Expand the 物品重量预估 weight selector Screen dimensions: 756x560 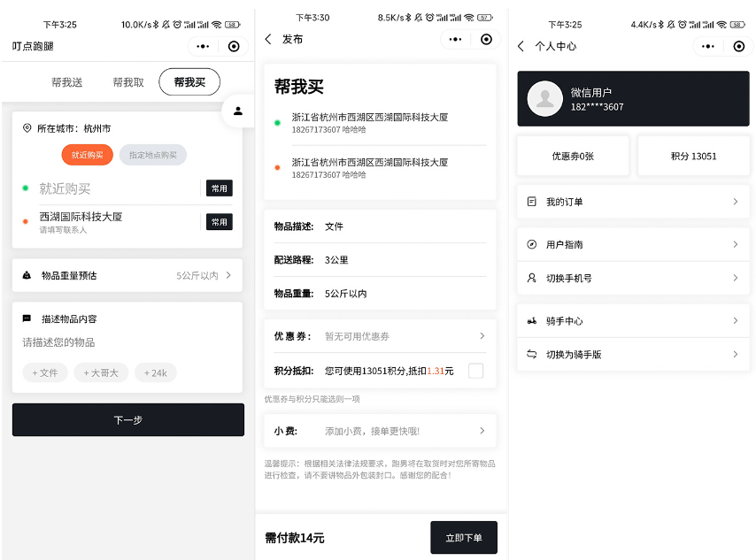click(127, 275)
